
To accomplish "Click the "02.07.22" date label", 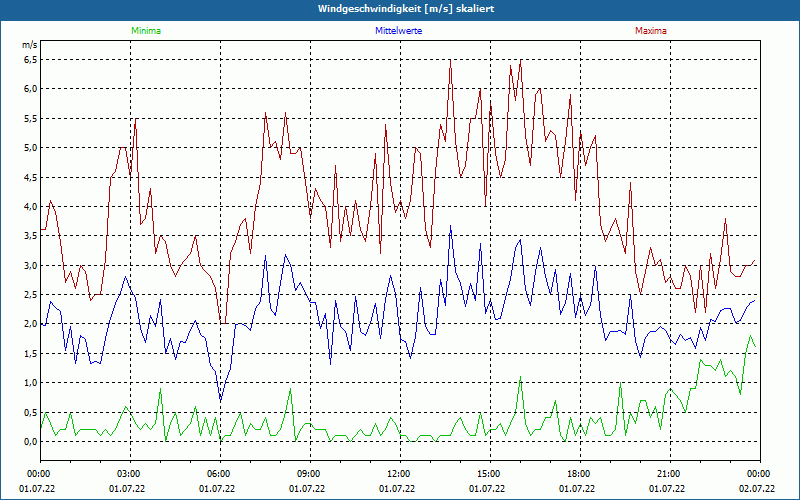I will tap(757, 488).
